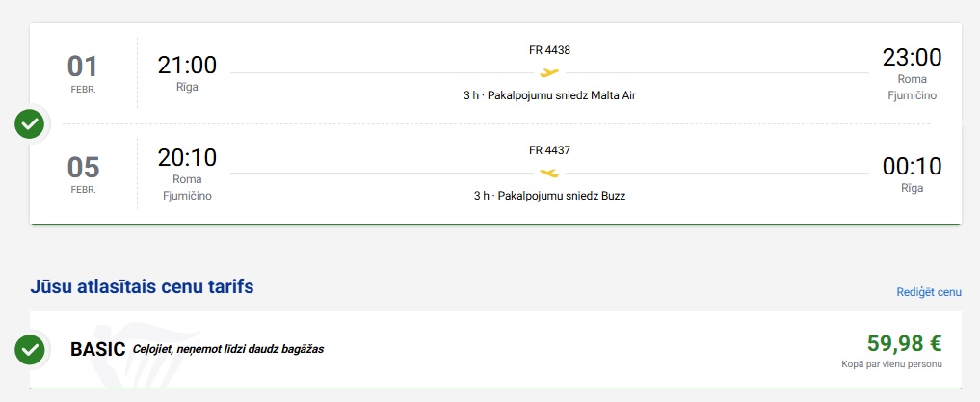Click flight number FR 4438
This screenshot has height=402, width=980.
(x=549, y=49)
